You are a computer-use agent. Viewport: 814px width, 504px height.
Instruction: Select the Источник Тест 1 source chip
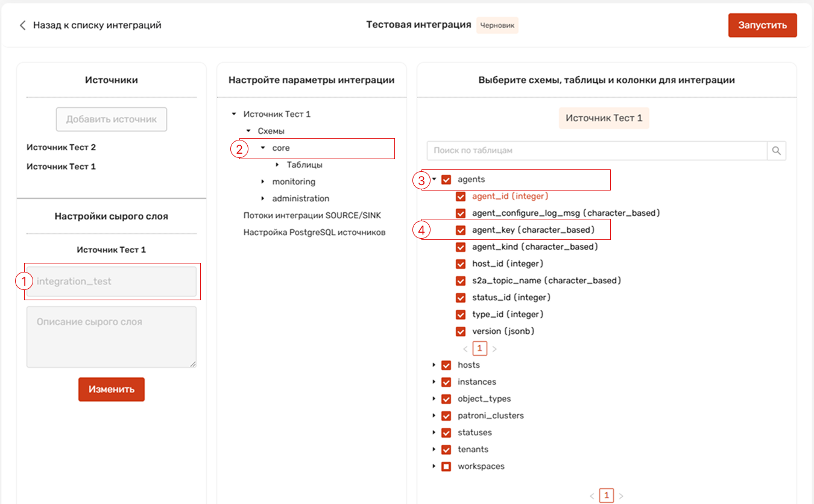[x=604, y=118]
